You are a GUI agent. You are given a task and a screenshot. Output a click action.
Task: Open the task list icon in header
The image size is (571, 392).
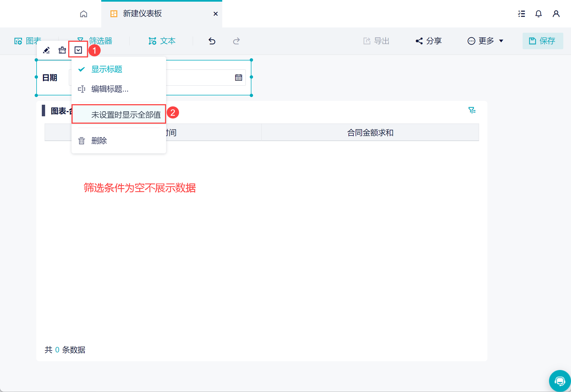521,14
